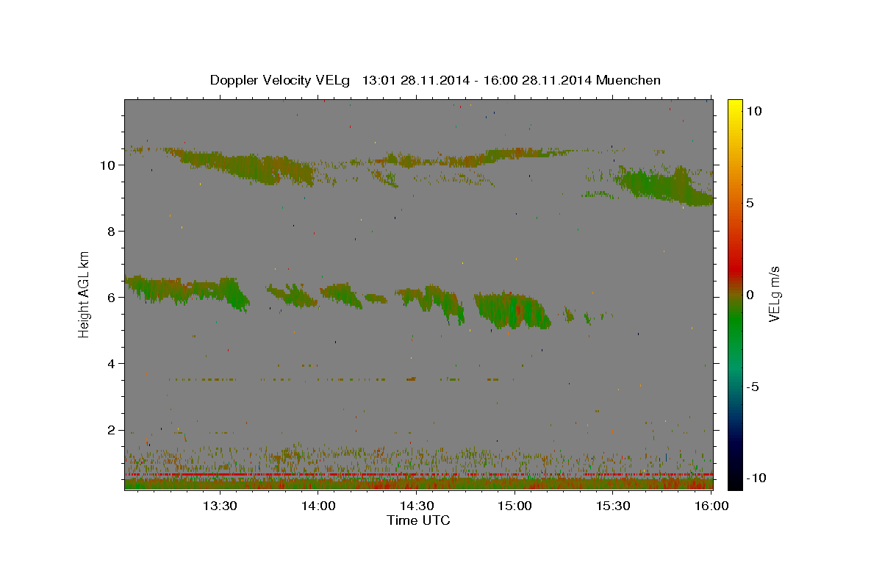Click the height axis label 8

112,231
